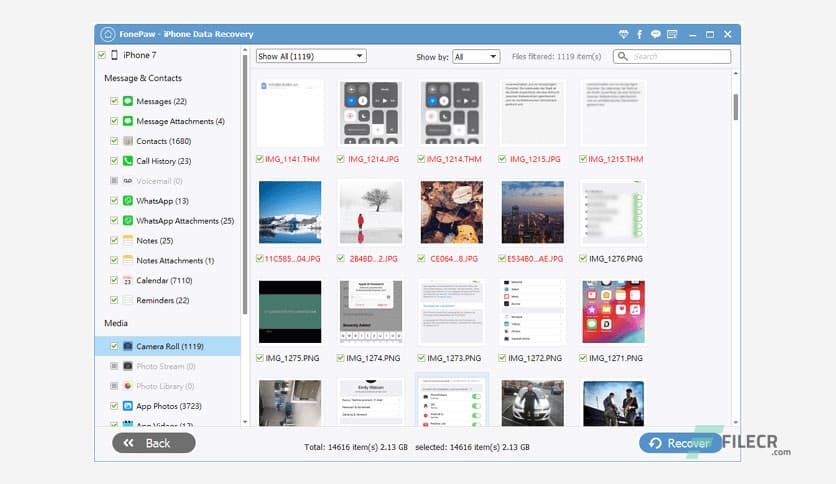This screenshot has height=484, width=836.
Task: Click the thumbnail grid scroll down arrow
Action: coord(736,422)
